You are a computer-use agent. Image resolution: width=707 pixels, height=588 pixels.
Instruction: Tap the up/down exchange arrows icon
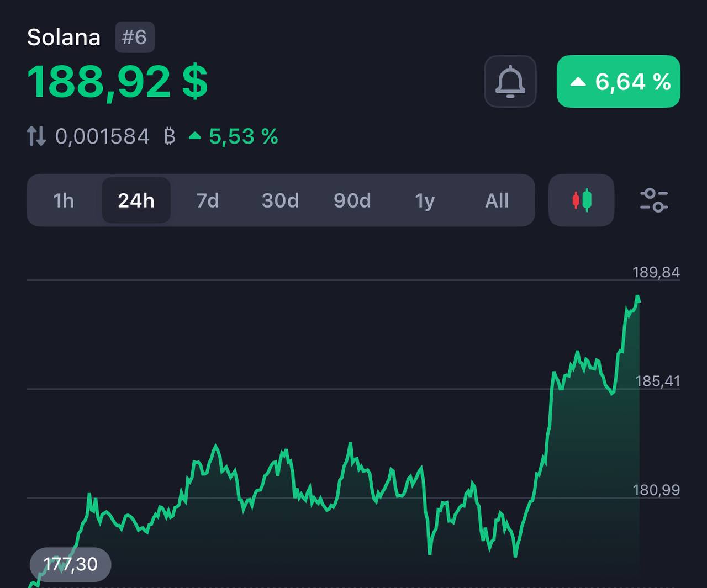36,136
